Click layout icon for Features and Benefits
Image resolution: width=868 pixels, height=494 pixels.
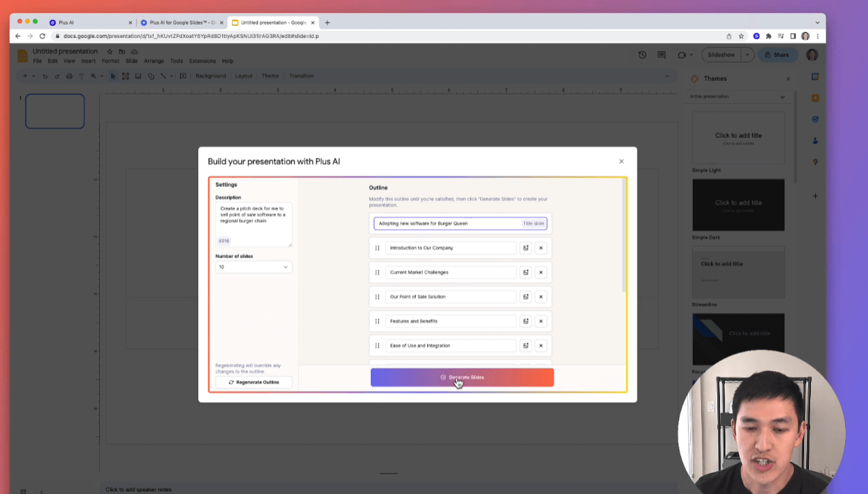(525, 321)
